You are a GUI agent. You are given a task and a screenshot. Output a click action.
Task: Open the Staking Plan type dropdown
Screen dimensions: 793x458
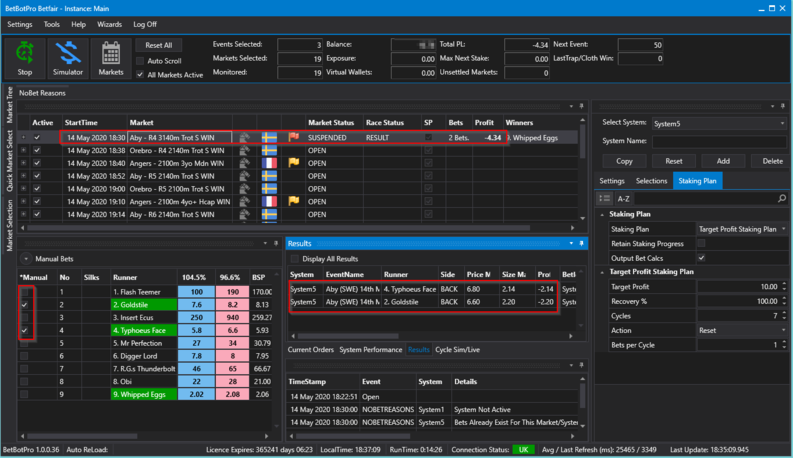click(741, 229)
